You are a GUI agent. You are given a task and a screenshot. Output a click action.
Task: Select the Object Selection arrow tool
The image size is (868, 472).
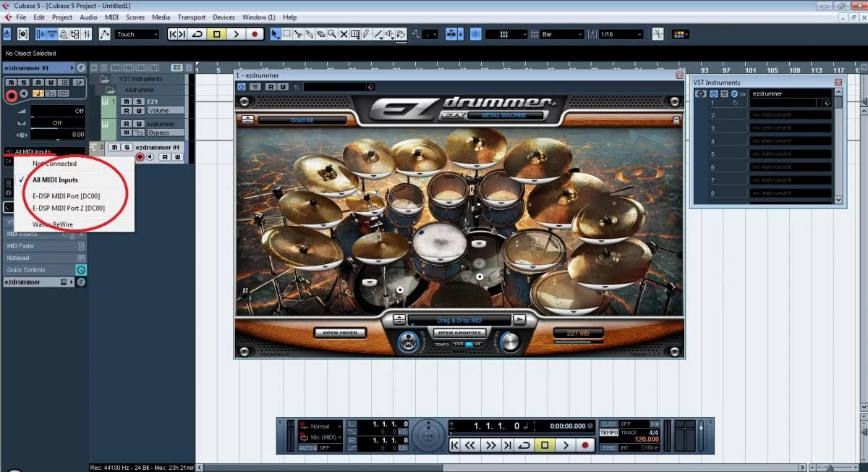coord(275,34)
